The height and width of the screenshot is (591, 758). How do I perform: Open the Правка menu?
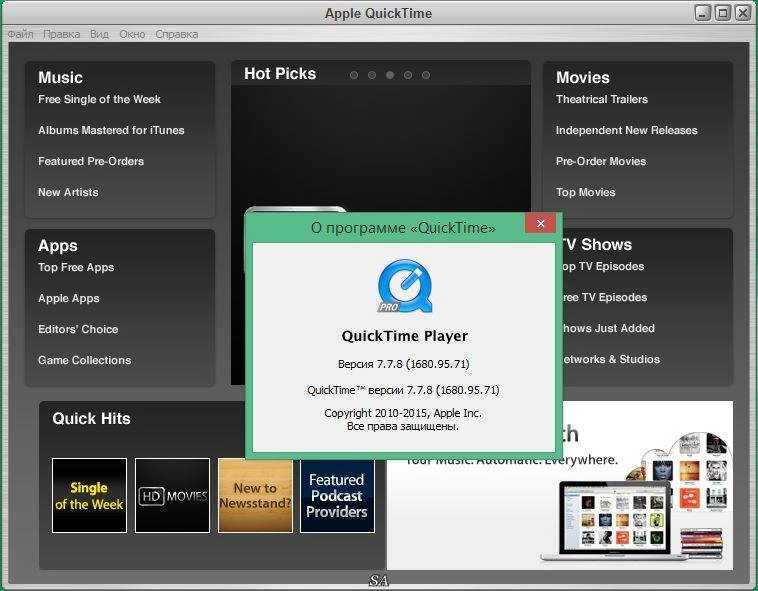pos(61,34)
